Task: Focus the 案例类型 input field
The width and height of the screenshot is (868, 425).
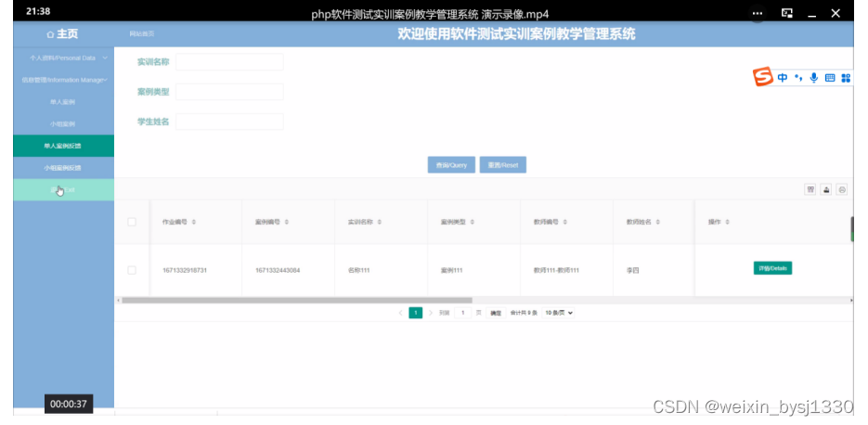Action: pos(229,92)
